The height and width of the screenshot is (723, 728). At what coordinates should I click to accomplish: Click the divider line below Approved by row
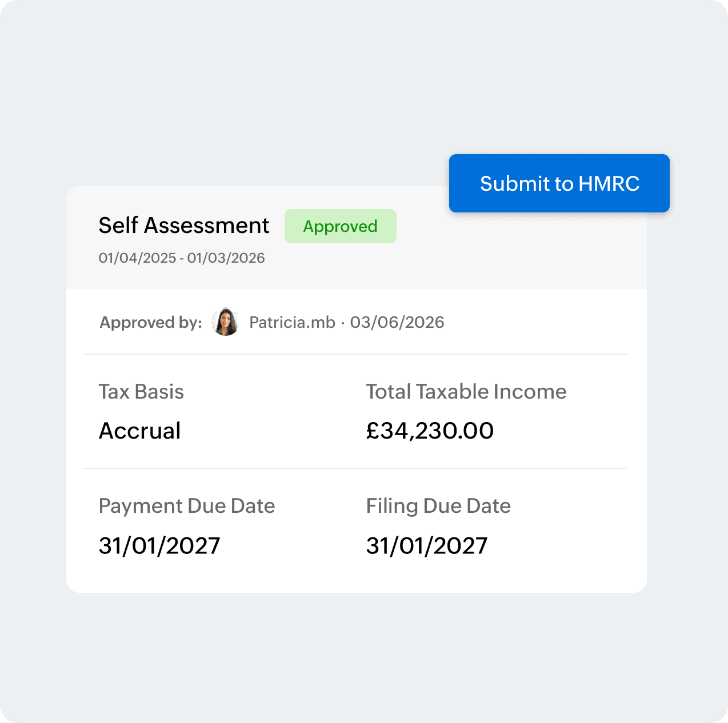356,354
